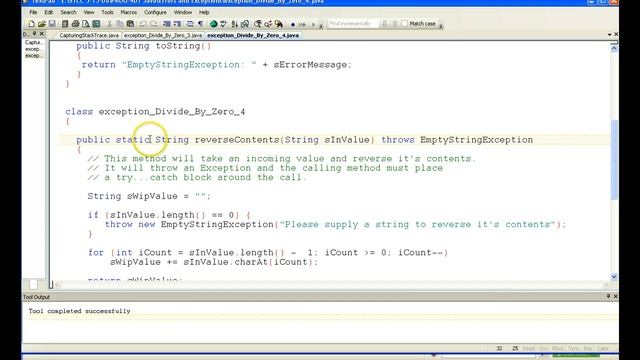Open the document tabs dropdown arrow

click(x=609, y=35)
